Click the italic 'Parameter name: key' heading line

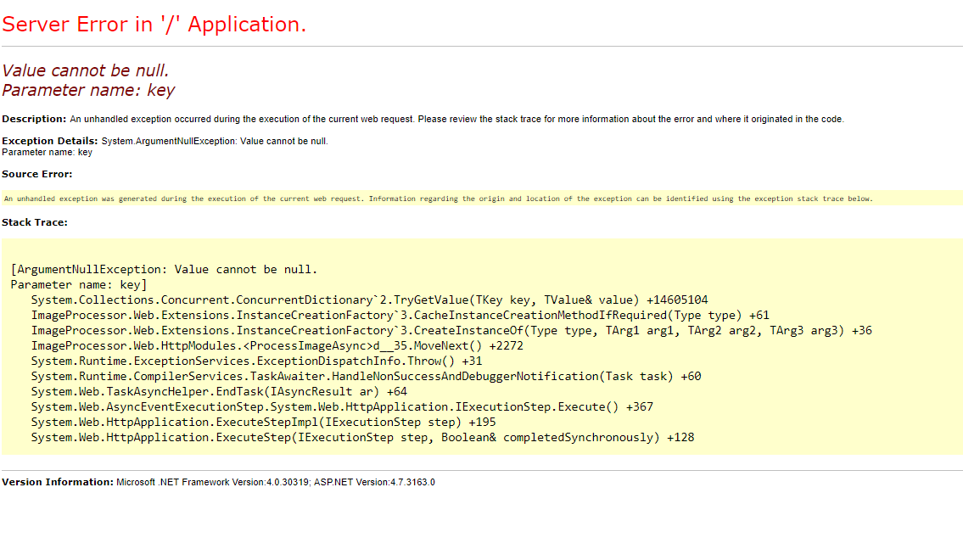pyautogui.click(x=88, y=90)
